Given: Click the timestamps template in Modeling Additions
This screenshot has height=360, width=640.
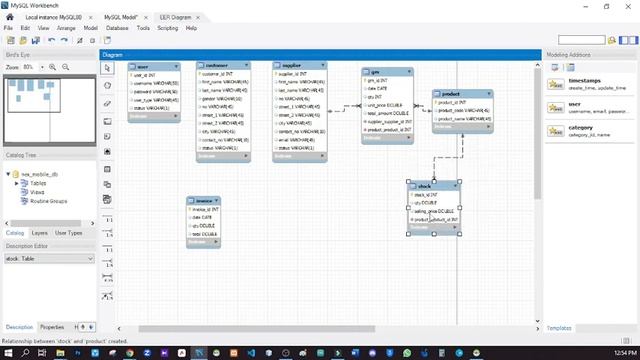Looking at the screenshot, I should coord(590,84).
